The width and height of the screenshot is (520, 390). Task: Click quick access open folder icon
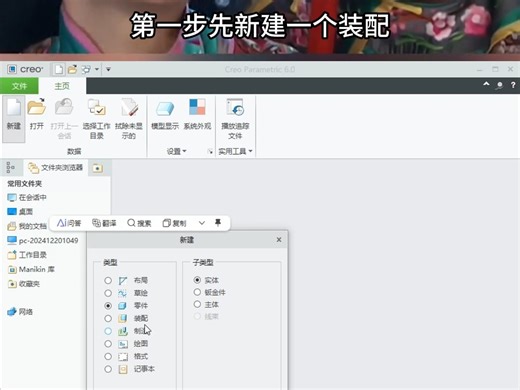click(x=72, y=69)
